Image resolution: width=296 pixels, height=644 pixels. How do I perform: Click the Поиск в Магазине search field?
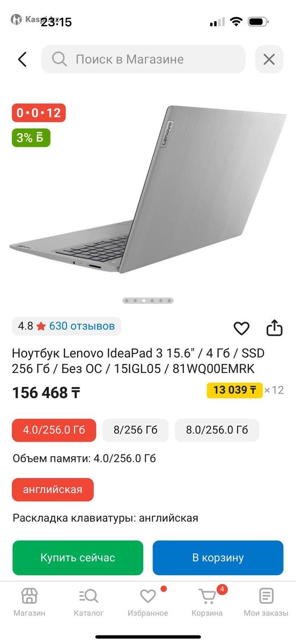tap(143, 59)
